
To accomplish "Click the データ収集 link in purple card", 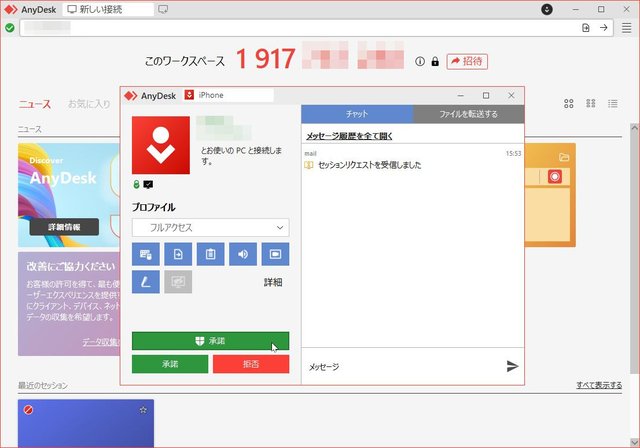I will (100, 342).
